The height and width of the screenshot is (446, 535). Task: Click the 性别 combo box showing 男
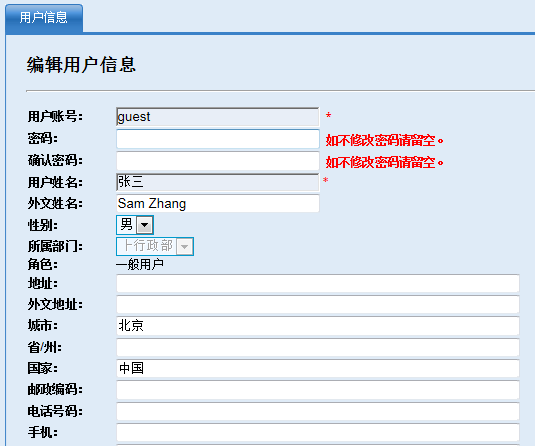point(135,225)
